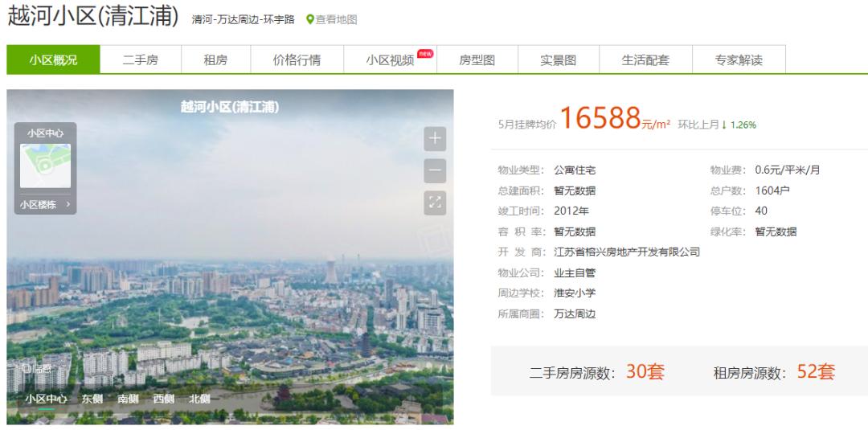The width and height of the screenshot is (868, 430).
Task: Zoom in the panorama with plus icon
Action: (435, 139)
